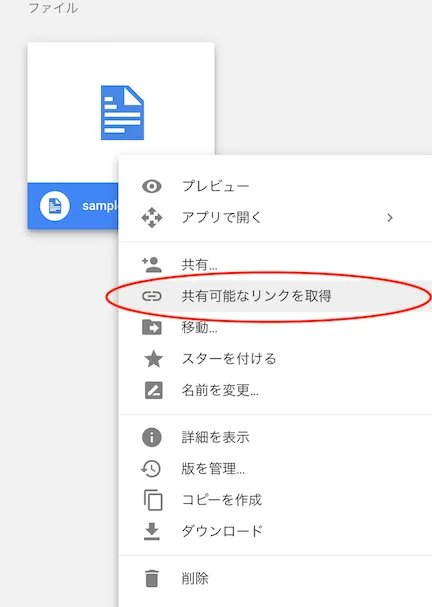
Task: Click the download arrow icon
Action: tap(152, 531)
